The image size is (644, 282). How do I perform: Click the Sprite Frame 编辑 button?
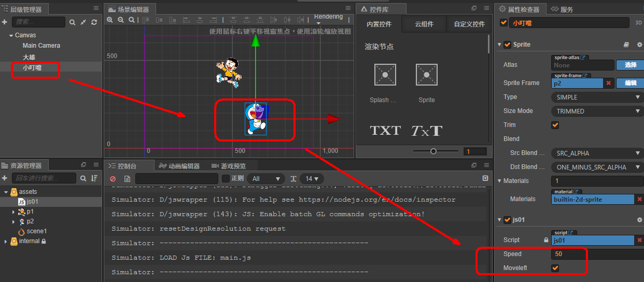point(629,83)
